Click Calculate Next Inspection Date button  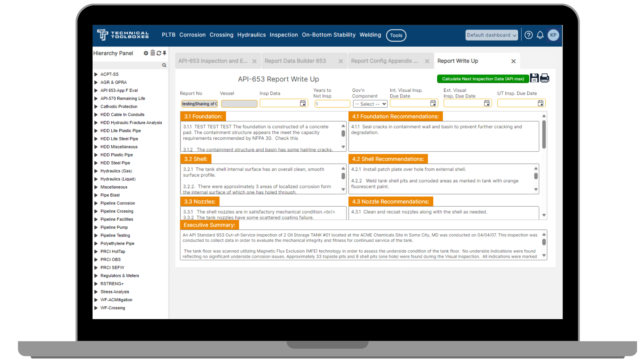pyautogui.click(x=483, y=79)
